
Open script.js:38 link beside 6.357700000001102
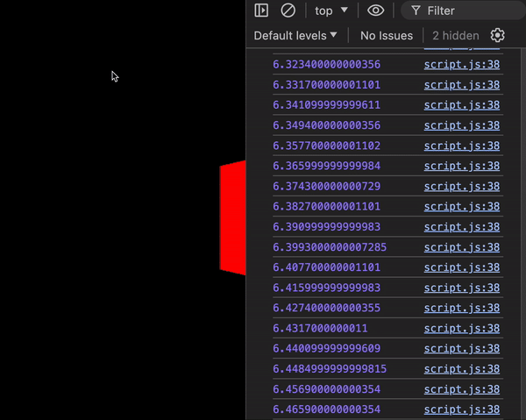462,146
